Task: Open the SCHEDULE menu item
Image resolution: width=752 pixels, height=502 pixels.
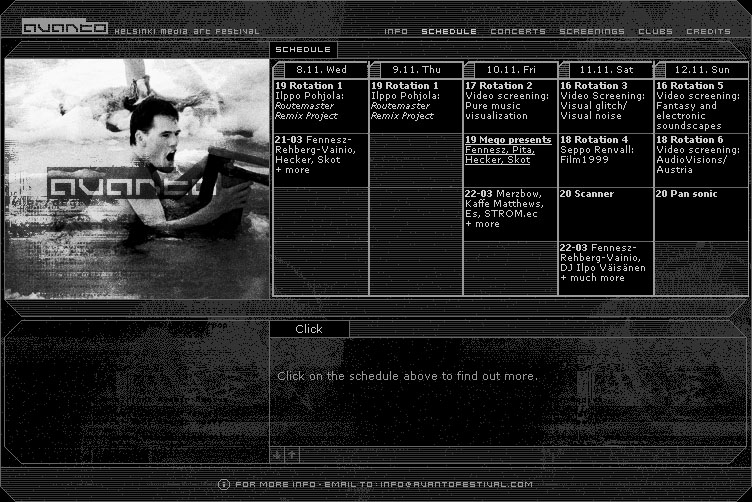Action: coord(449,31)
